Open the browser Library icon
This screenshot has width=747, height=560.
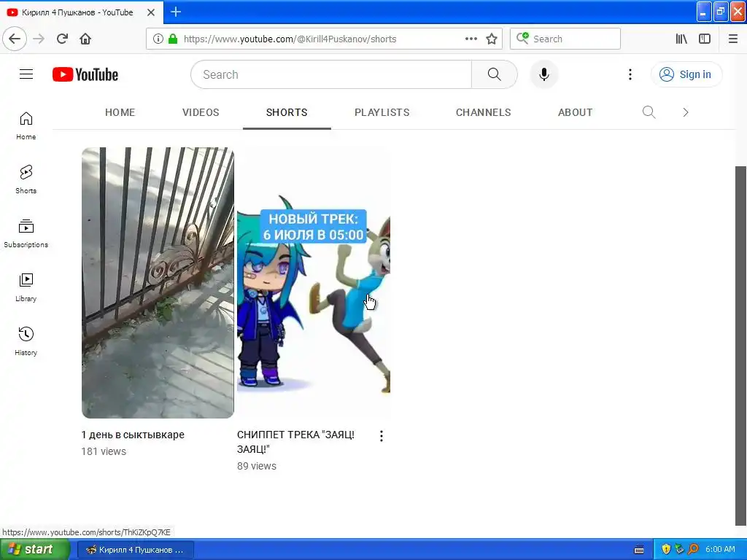pos(681,39)
